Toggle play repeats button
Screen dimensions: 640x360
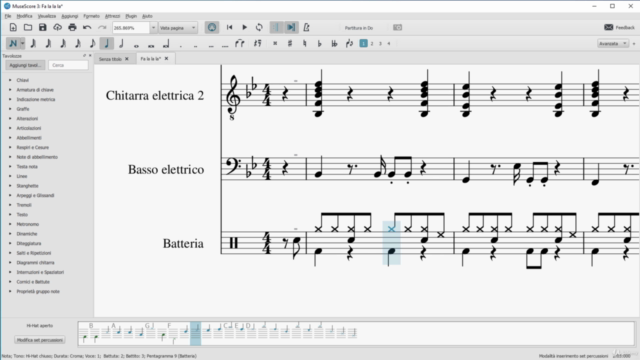(276, 27)
